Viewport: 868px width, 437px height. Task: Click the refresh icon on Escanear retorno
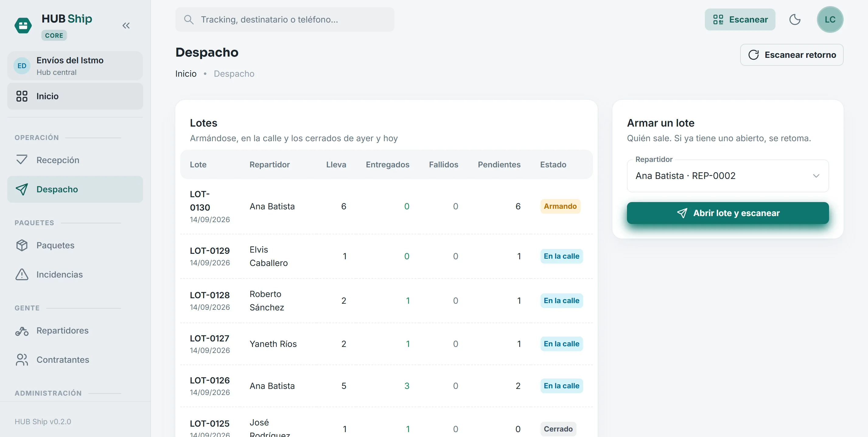coord(754,55)
